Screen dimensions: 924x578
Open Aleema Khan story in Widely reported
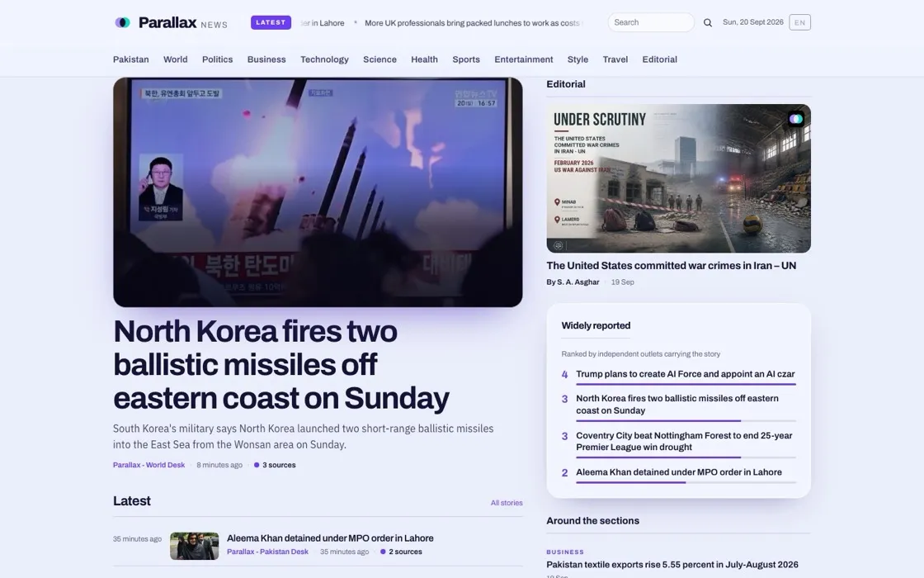point(679,471)
